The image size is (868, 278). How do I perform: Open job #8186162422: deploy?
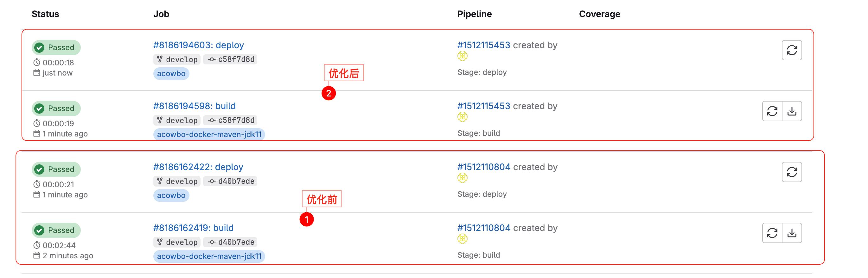coord(198,167)
